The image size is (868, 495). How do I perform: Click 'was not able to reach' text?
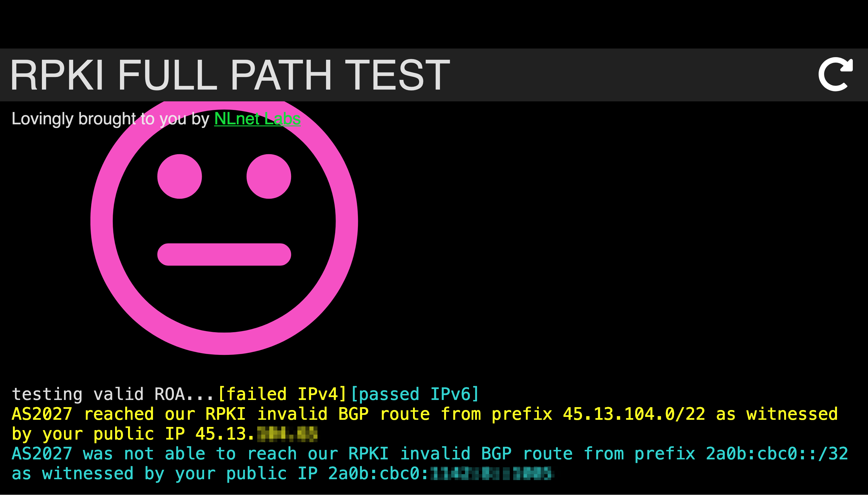click(x=190, y=454)
